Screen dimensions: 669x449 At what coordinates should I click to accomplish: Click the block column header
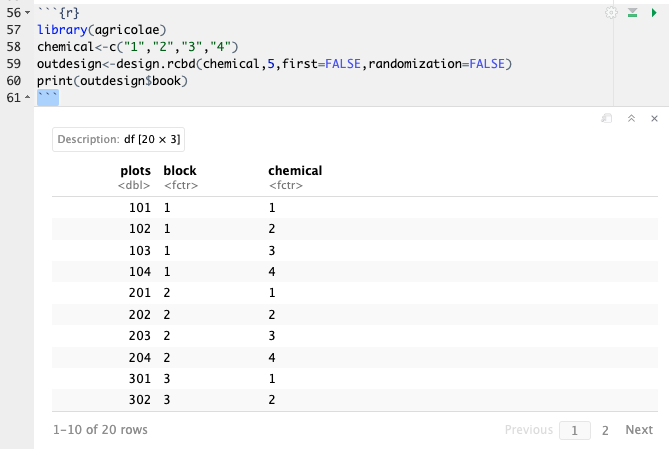[180, 171]
